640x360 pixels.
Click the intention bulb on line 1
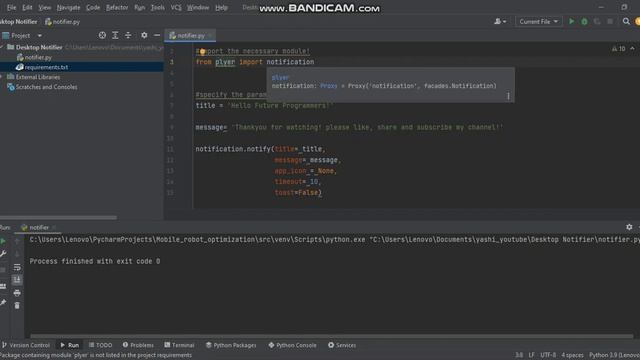[x=202, y=51]
